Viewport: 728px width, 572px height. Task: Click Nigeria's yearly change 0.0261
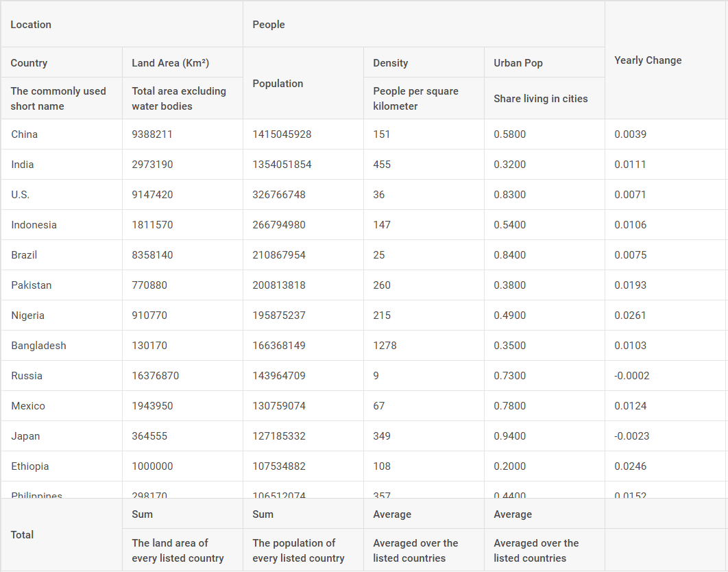(666, 315)
